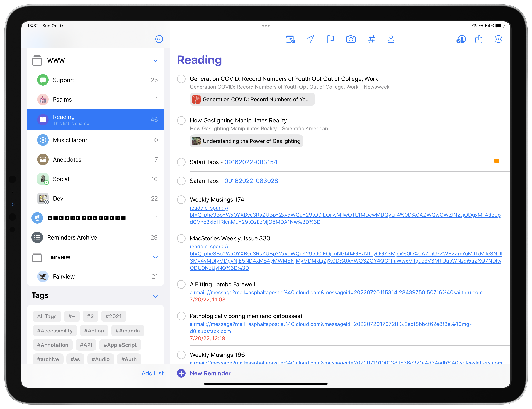Click the calendar date toolbar icon
The height and width of the screenshot is (409, 532).
290,39
